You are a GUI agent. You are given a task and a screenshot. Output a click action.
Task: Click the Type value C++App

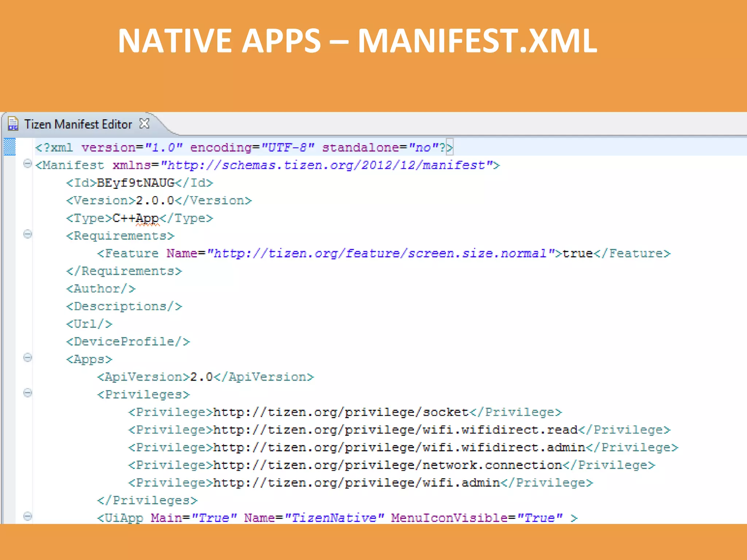coord(135,218)
